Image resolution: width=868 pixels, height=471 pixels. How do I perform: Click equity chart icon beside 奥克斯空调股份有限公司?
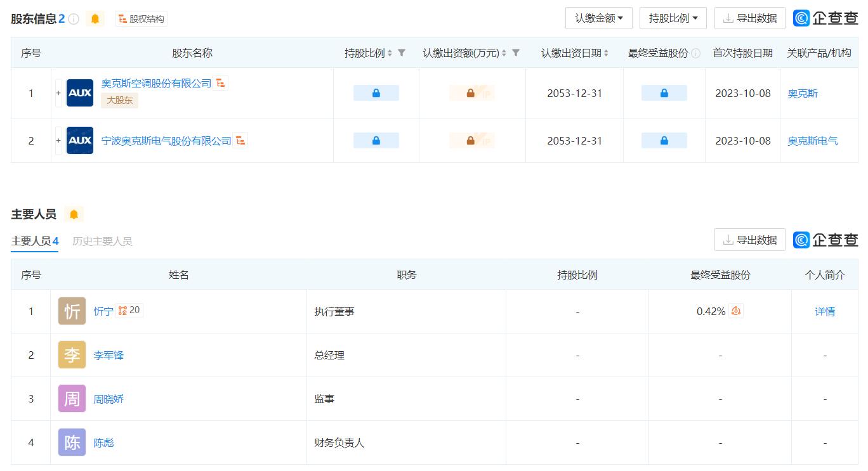(221, 83)
